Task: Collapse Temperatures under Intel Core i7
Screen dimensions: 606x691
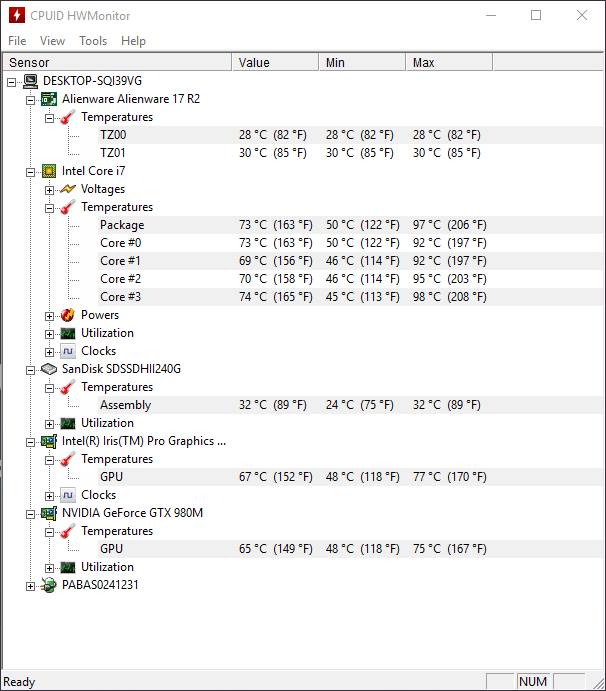Action: (x=49, y=208)
